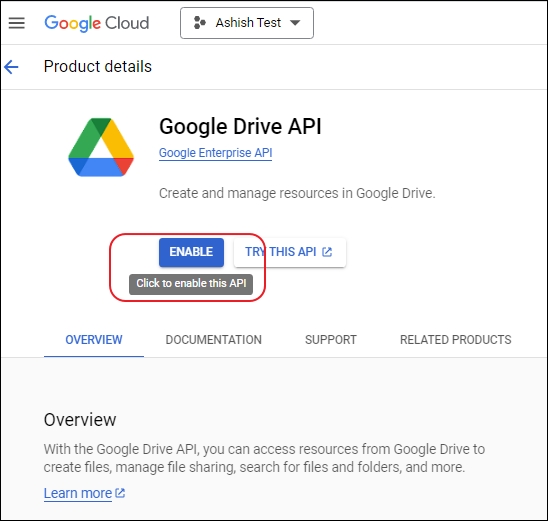Enable the Google Drive API
Viewport: 548px width, 521px height.
pos(191,252)
